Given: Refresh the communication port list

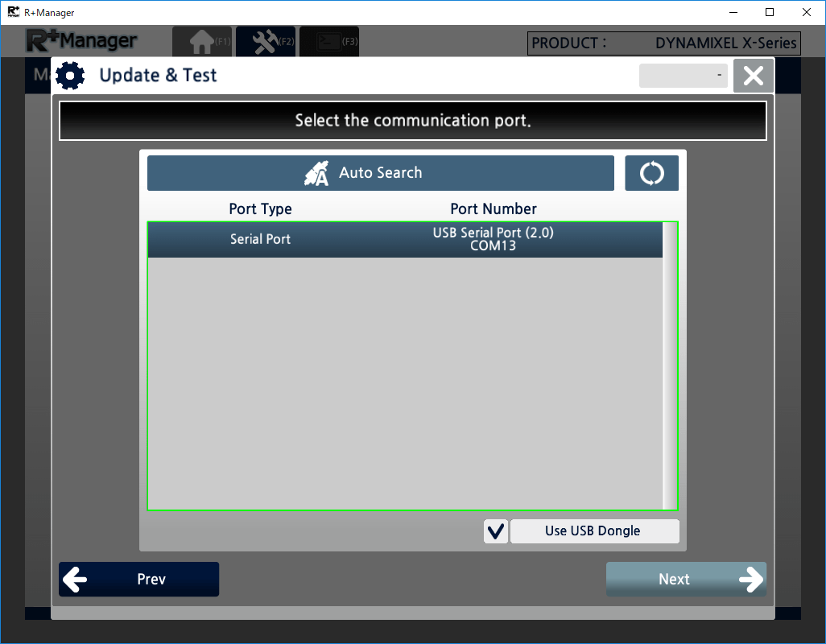Looking at the screenshot, I should click(x=651, y=173).
